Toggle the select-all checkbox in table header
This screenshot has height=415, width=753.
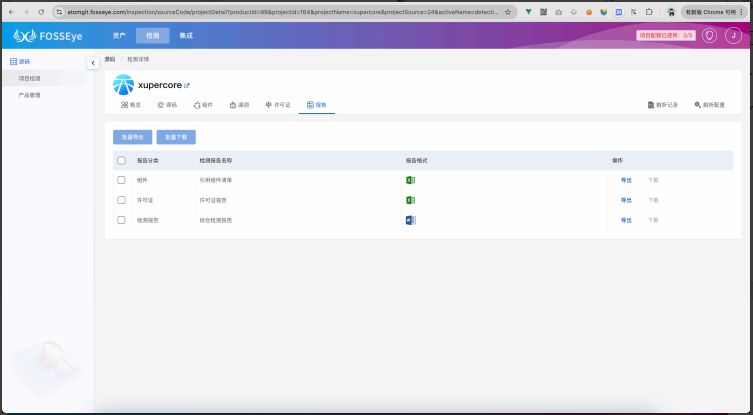pos(121,160)
